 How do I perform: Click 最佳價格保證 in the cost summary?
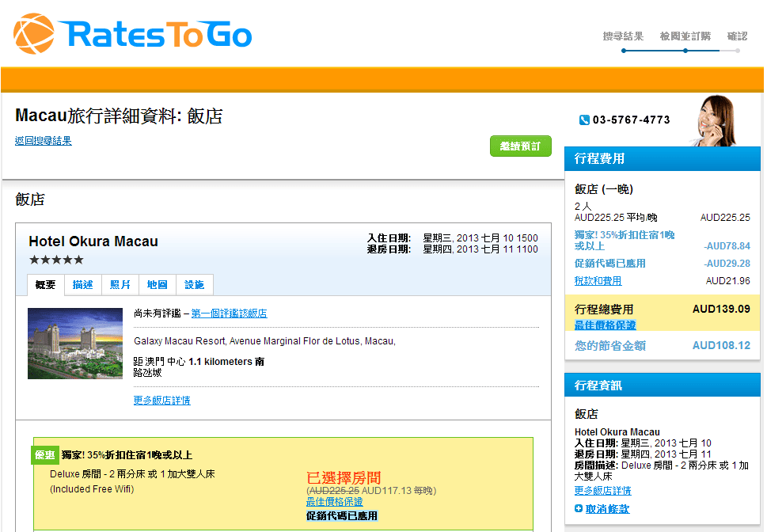point(605,325)
